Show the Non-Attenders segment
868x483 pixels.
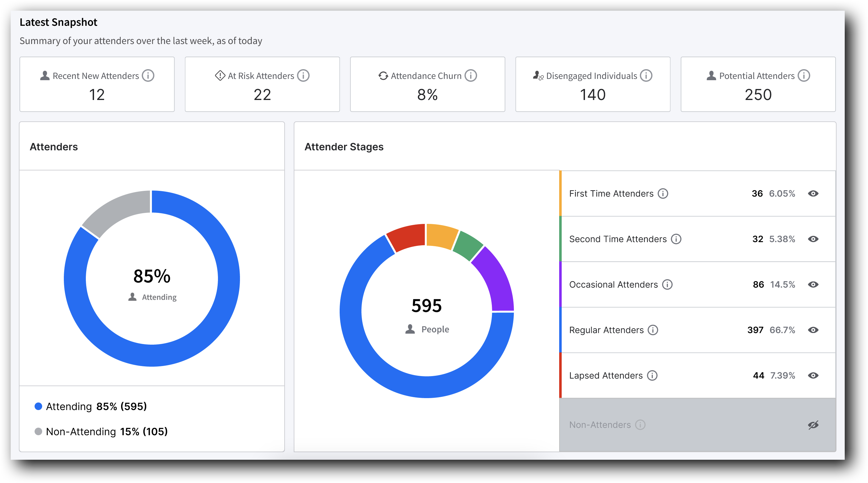[x=813, y=425]
